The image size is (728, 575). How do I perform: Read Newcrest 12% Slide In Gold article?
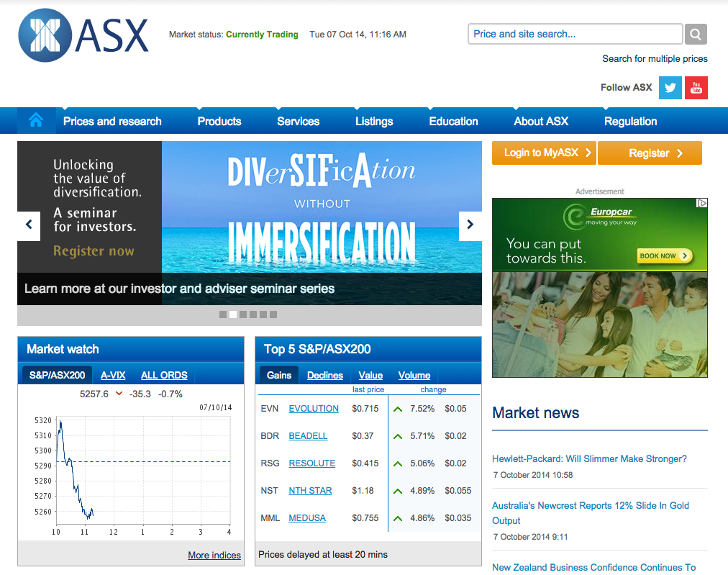click(x=591, y=513)
